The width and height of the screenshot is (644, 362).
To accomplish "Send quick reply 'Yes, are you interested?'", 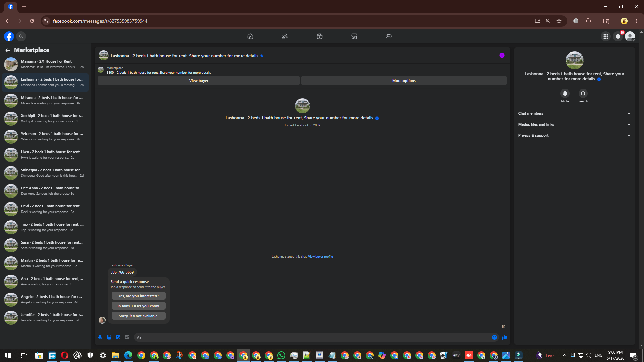I will [x=139, y=296].
